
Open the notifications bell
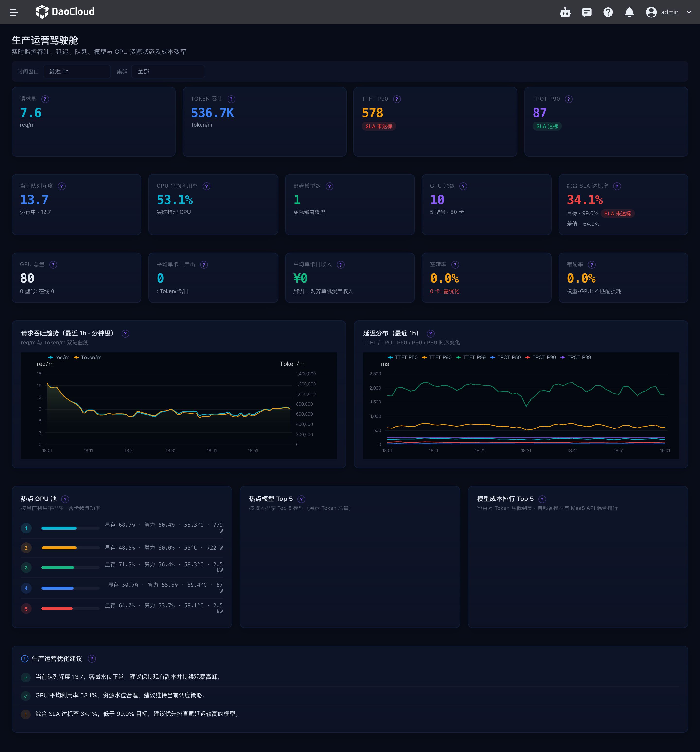click(629, 12)
